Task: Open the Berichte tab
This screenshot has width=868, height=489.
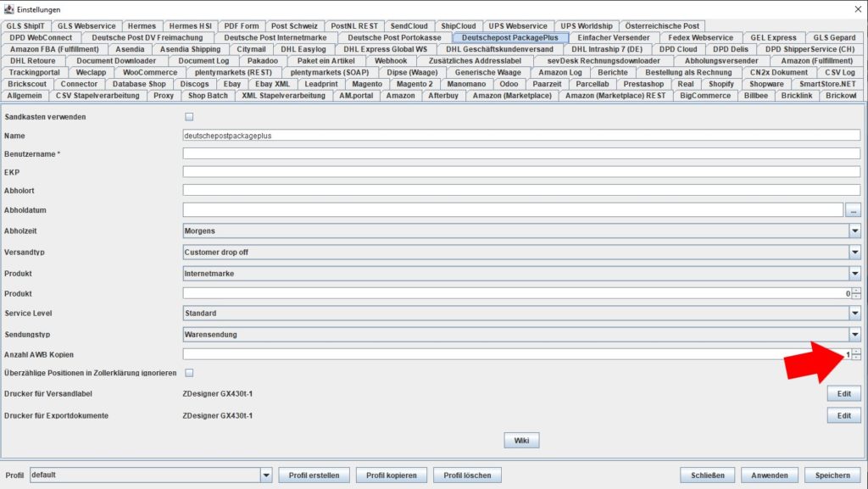Action: [613, 73]
